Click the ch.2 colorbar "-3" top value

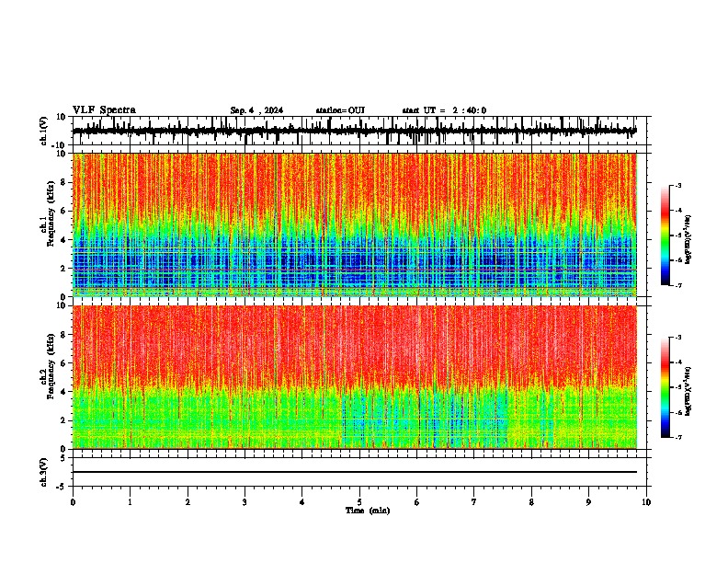[678, 338]
